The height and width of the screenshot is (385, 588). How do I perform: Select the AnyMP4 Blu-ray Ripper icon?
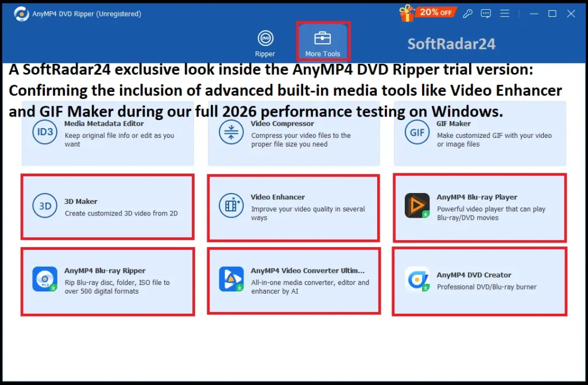coord(45,280)
